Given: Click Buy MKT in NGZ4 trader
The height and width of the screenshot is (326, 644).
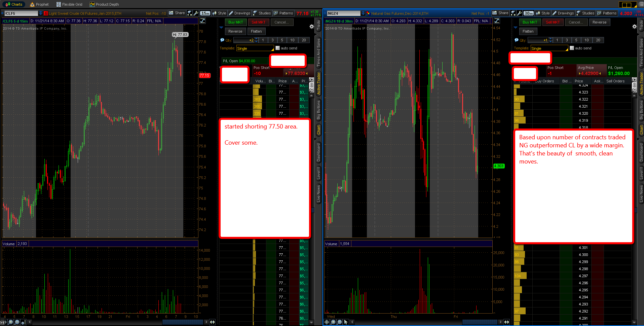Looking at the screenshot, I should pyautogui.click(x=530, y=22).
